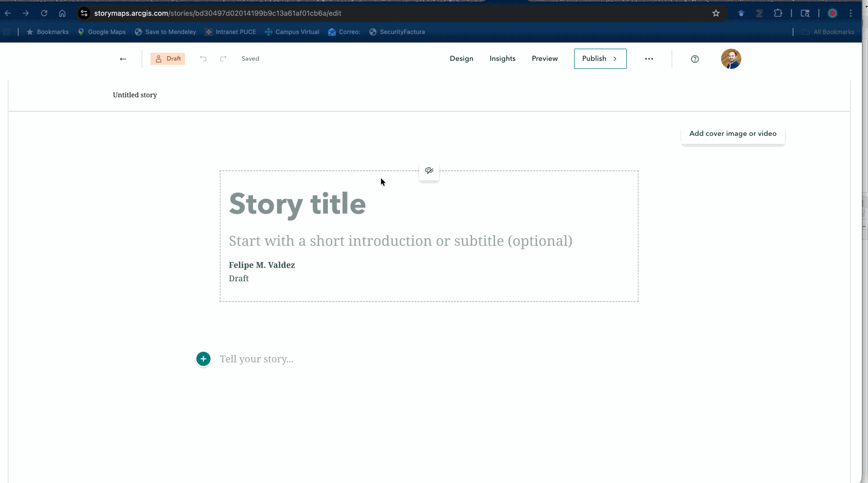
Task: Go back using the story builder arrow
Action: tap(123, 59)
